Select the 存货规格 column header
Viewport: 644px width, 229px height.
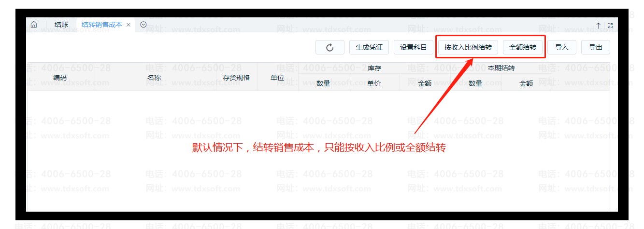coord(236,77)
